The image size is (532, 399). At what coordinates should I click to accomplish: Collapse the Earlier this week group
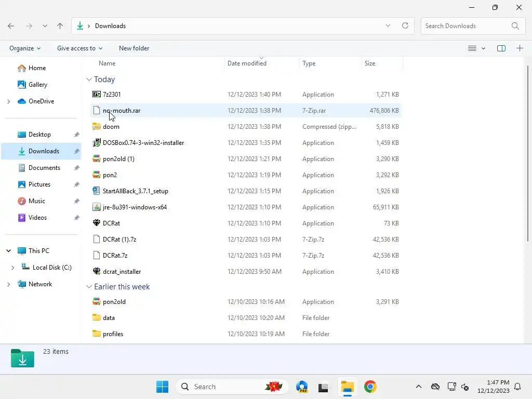89,287
